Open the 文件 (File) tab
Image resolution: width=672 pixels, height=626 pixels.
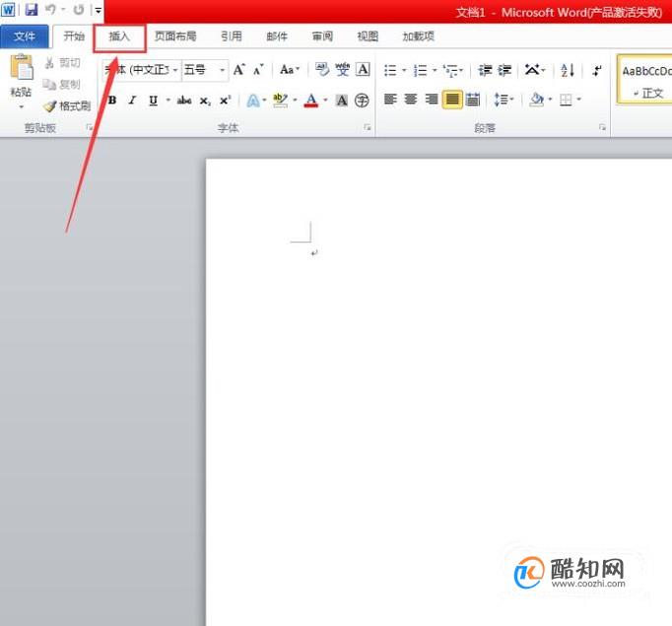[24, 36]
